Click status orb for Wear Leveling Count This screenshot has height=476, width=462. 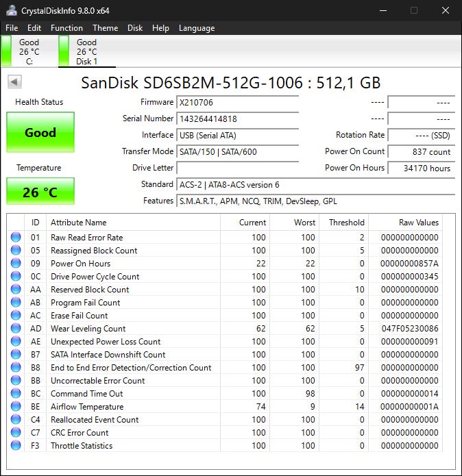coord(16,328)
